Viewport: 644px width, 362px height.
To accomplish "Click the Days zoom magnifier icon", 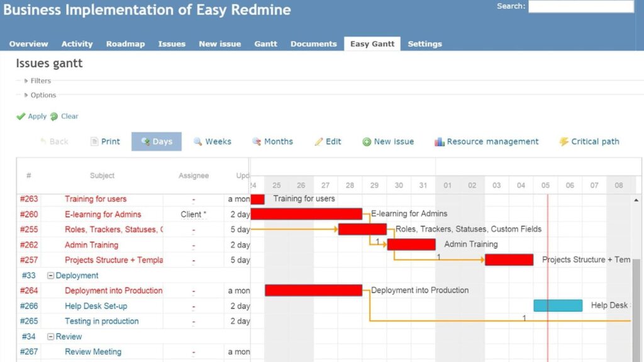I will tap(145, 142).
